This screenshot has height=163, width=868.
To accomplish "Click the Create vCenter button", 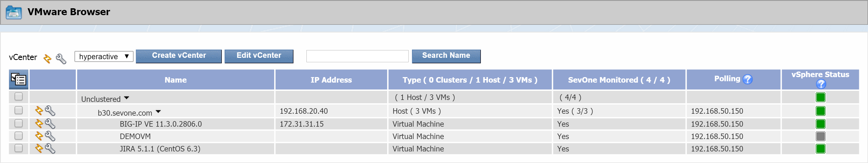I will (179, 56).
